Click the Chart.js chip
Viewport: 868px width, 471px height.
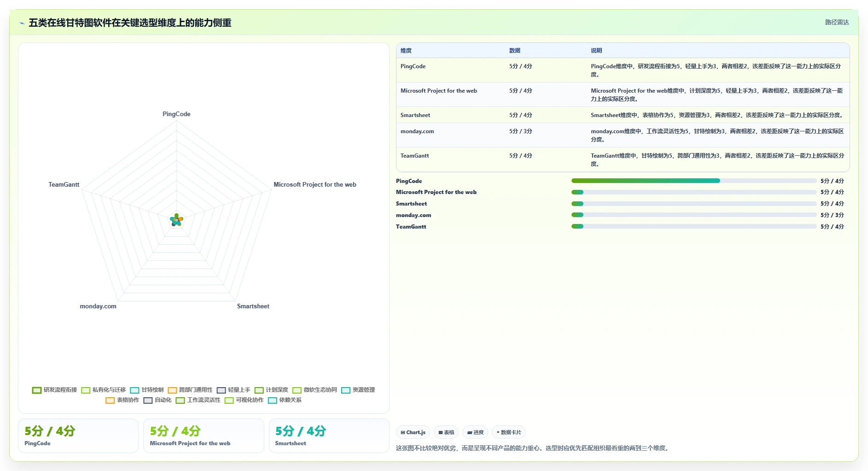[413, 432]
